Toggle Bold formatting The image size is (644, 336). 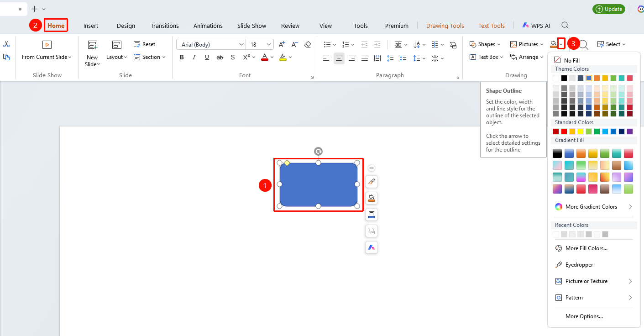click(x=182, y=57)
